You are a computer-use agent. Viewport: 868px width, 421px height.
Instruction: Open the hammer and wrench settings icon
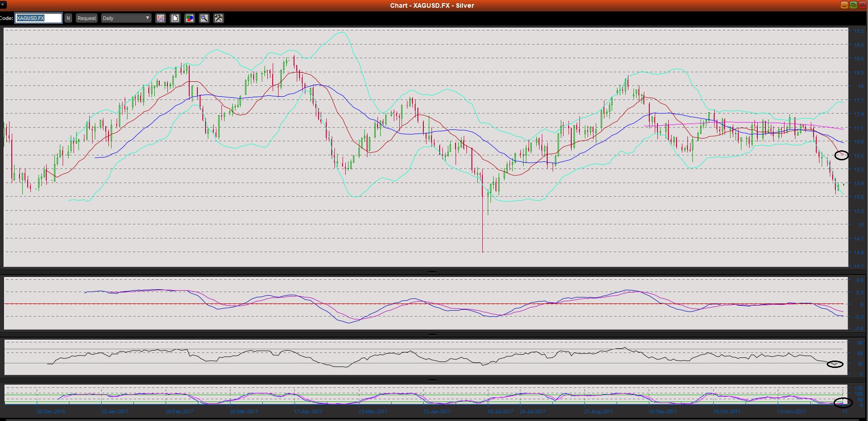pos(219,18)
